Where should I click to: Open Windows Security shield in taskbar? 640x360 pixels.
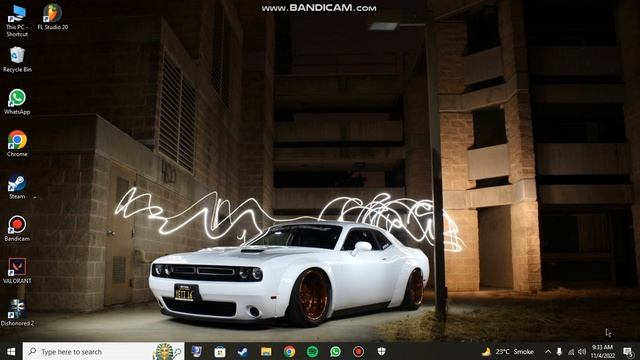(382, 351)
